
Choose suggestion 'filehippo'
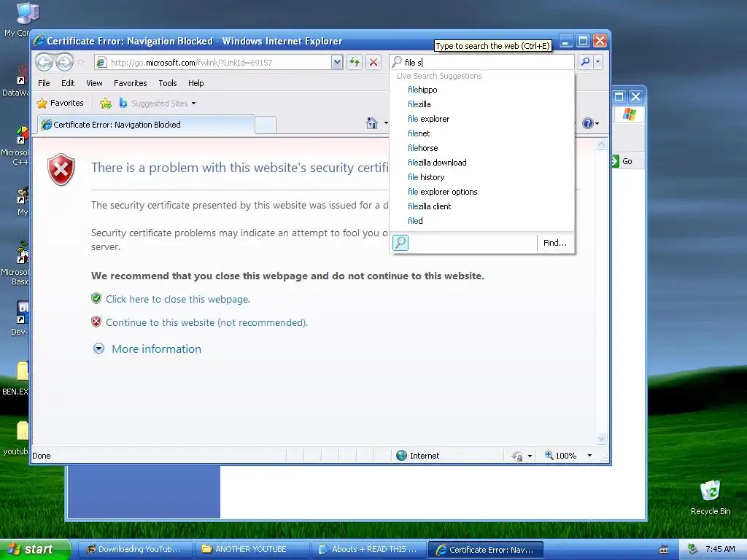pyautogui.click(x=481, y=90)
